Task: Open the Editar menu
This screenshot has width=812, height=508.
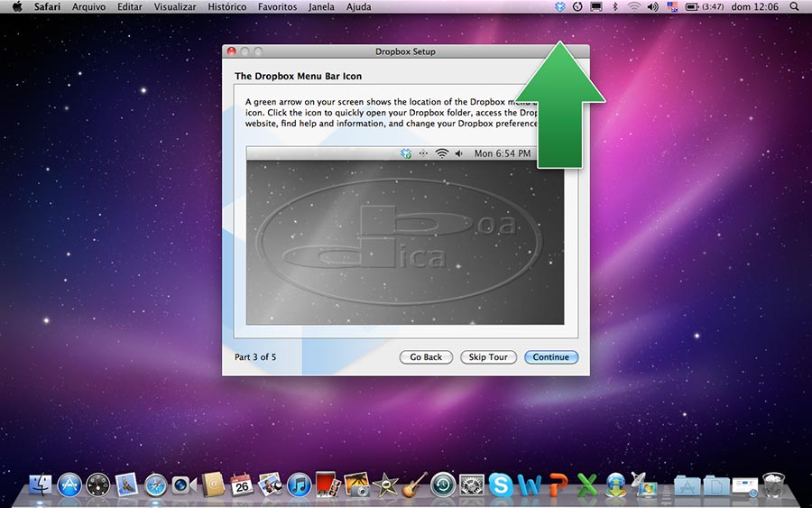Action: click(129, 6)
